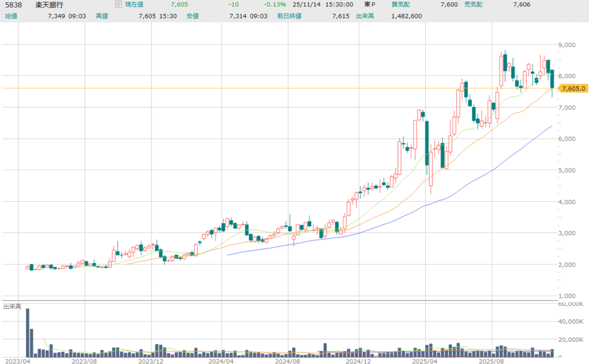Screen dimensions: 589x364
Task: Click the 出来高 title of the volume pane
Action: point(12,306)
